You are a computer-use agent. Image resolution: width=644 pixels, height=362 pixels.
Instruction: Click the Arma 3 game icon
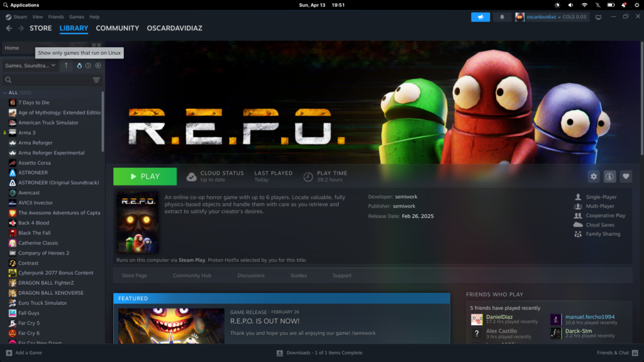pyautogui.click(x=13, y=133)
